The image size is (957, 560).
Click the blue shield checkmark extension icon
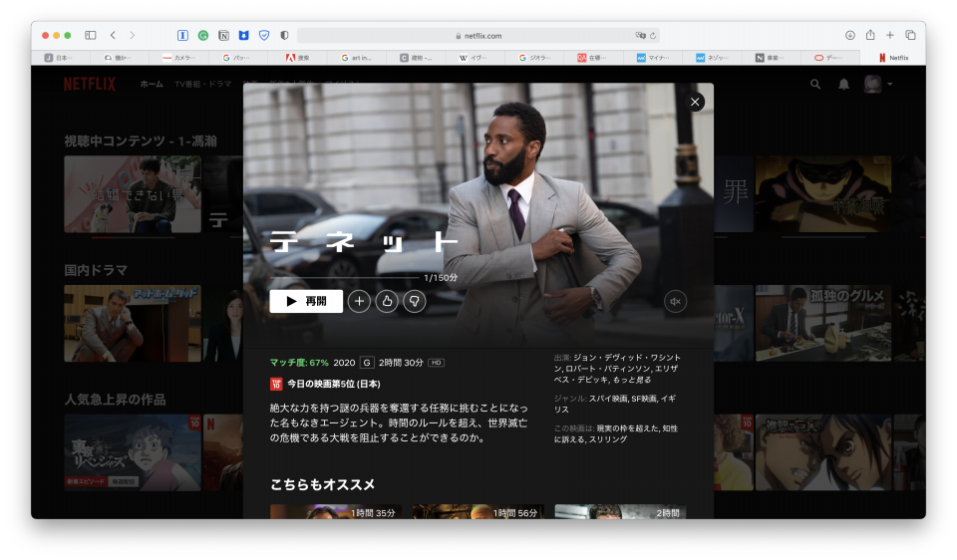click(264, 36)
